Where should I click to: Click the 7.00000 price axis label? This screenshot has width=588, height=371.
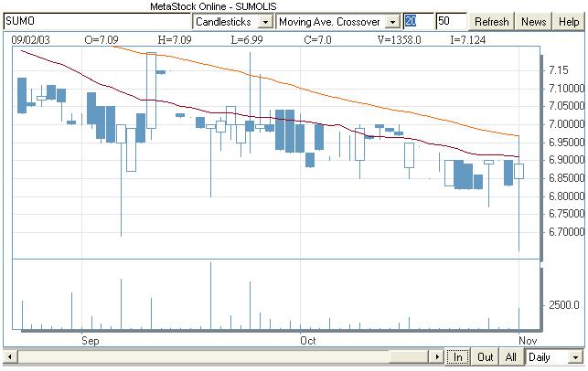click(x=566, y=124)
